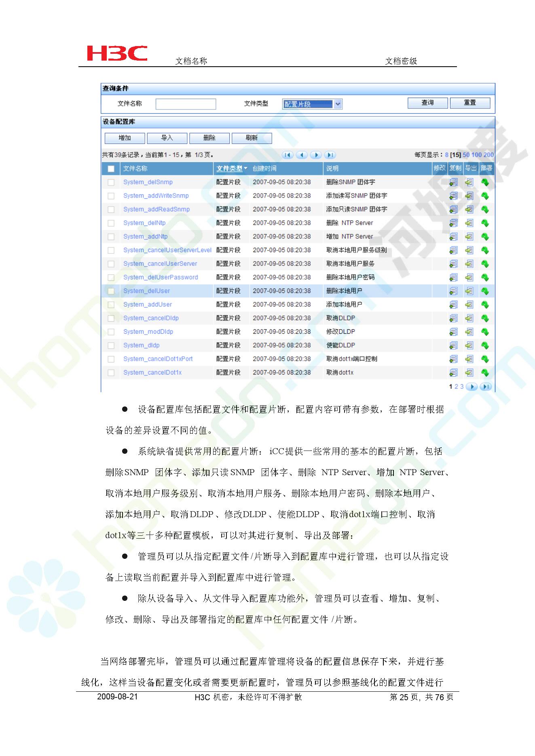Export the System_addReadSnmp entry
535x756 pixels.
point(469,209)
